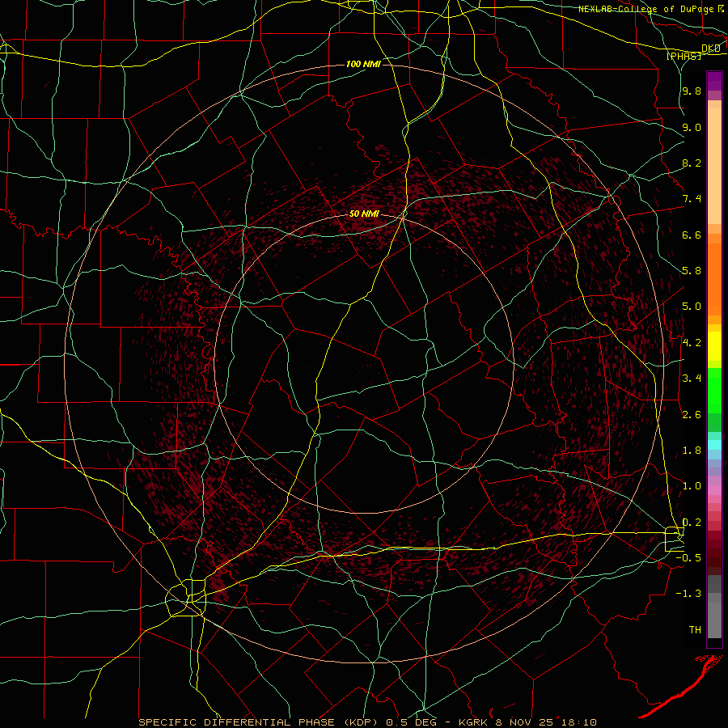Click the 0.2 scale label

(692, 523)
